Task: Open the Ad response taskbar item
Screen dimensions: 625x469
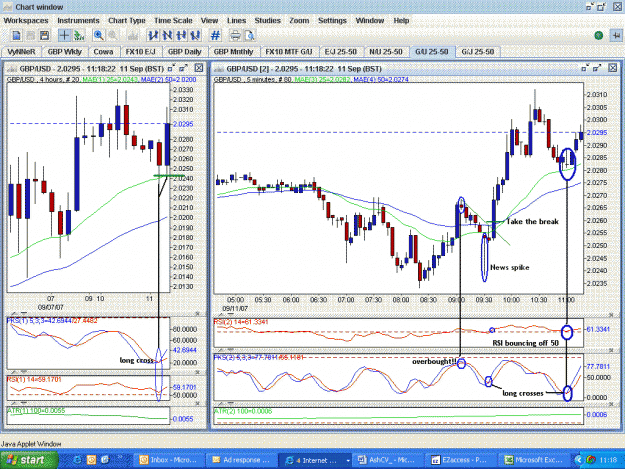Action: coord(242,460)
